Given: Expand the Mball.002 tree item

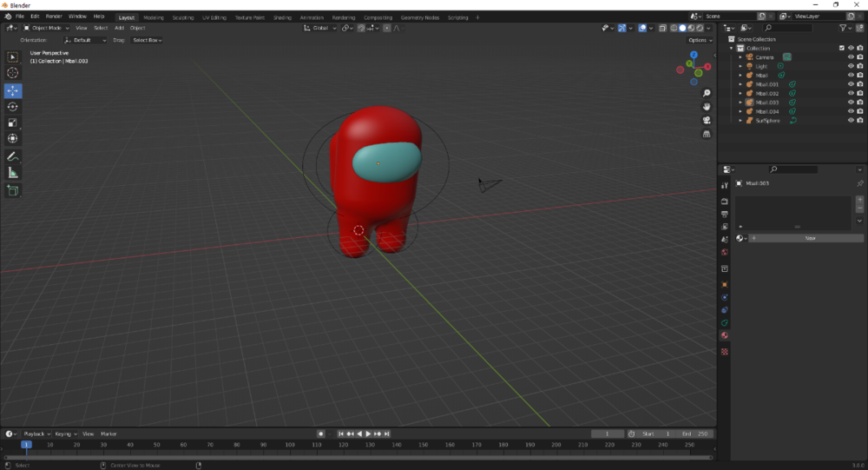Looking at the screenshot, I should click(740, 93).
